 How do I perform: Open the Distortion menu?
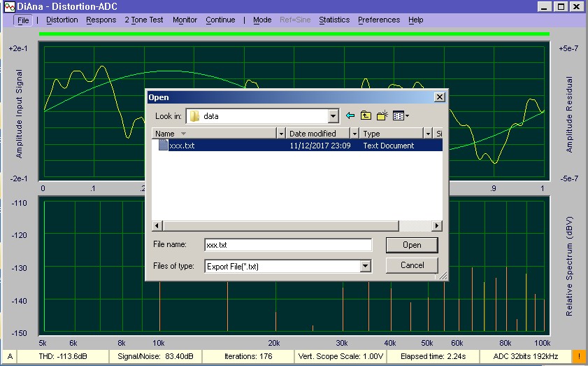coord(62,20)
